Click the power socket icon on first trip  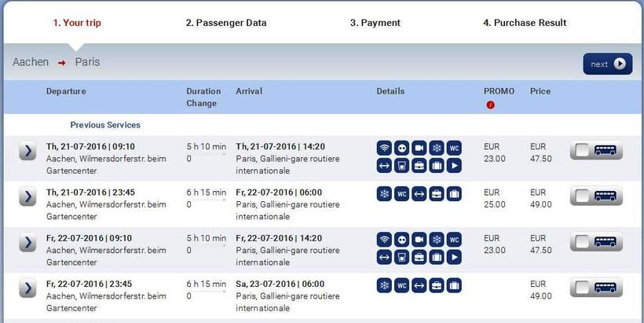[x=401, y=148]
